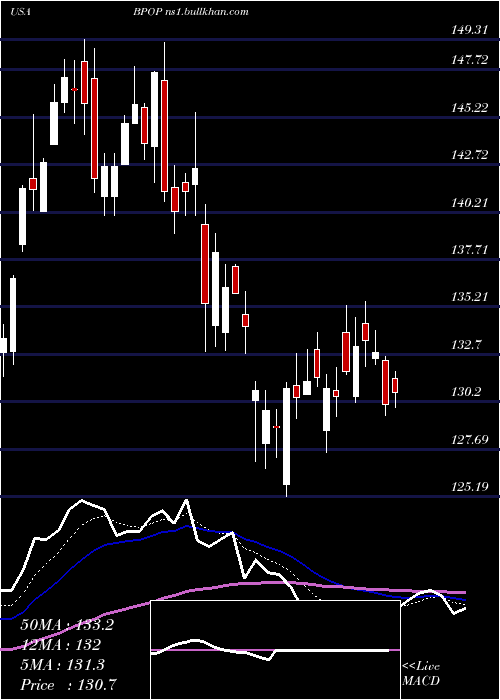Select the 132.7 price label

point(467,345)
